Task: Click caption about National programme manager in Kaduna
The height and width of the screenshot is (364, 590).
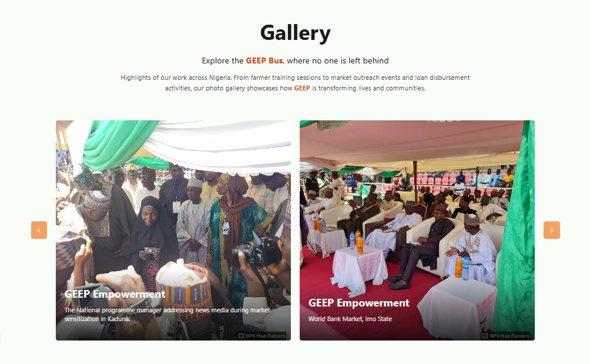Action: 167,314
